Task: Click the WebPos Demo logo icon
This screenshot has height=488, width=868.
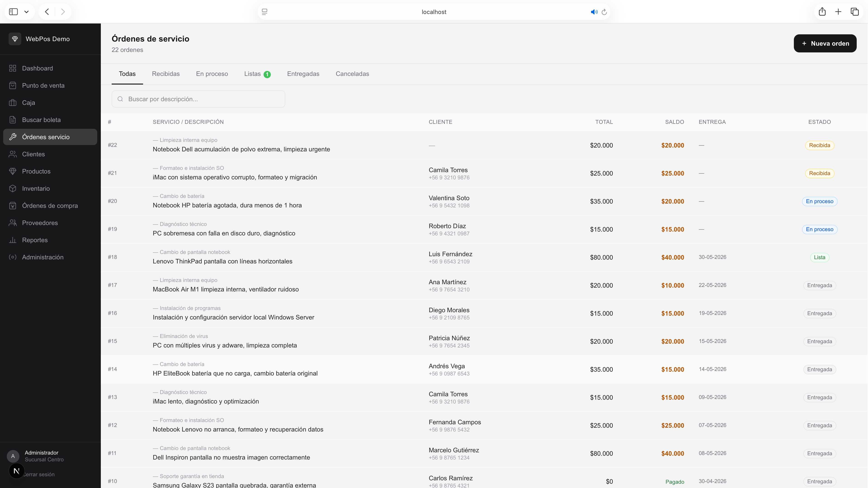Action: coord(15,39)
